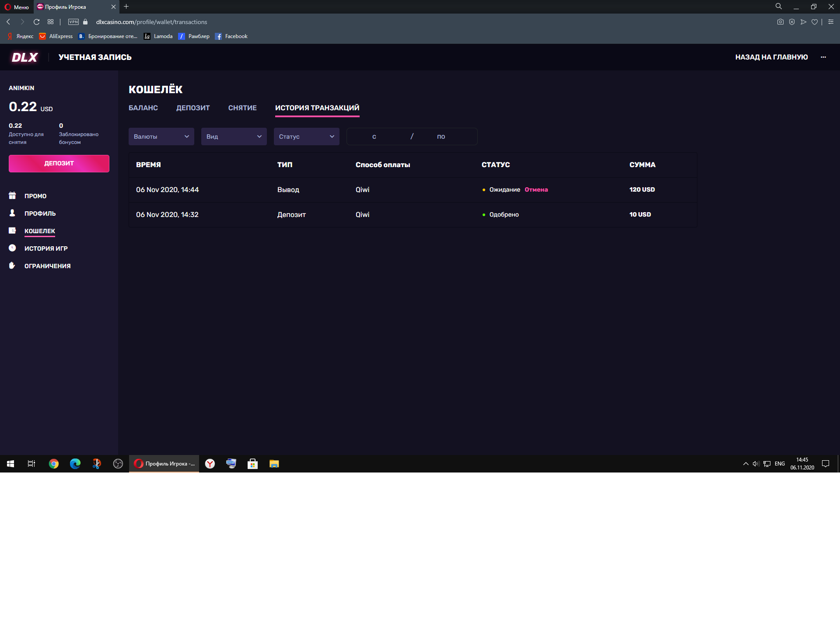Expand the Статус filter dropdown

pyautogui.click(x=306, y=136)
